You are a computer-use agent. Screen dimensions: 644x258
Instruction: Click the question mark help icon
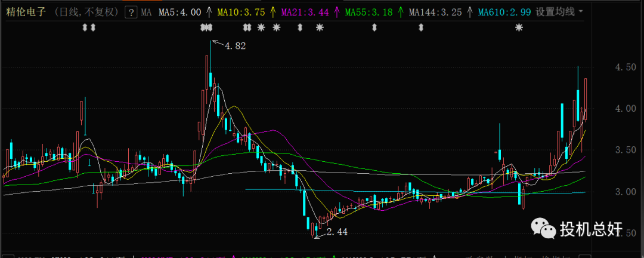(x=131, y=11)
